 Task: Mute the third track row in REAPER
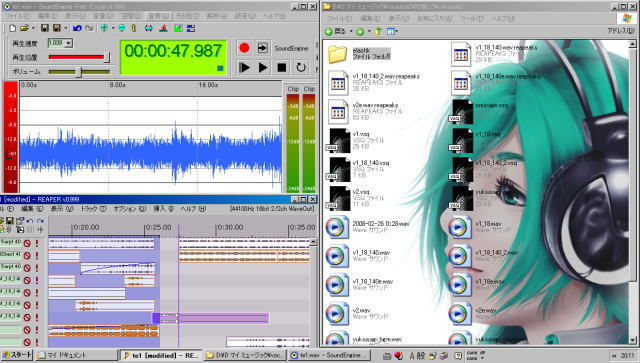point(27,268)
